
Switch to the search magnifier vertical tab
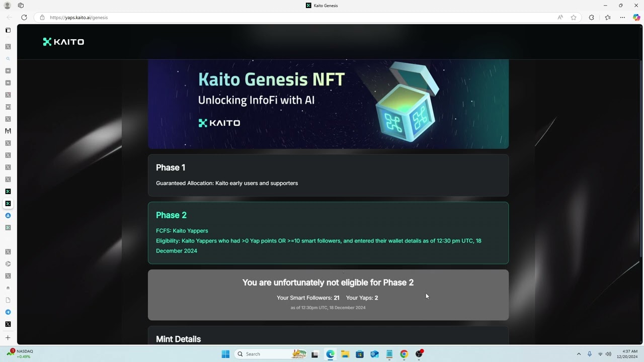[x=8, y=58]
